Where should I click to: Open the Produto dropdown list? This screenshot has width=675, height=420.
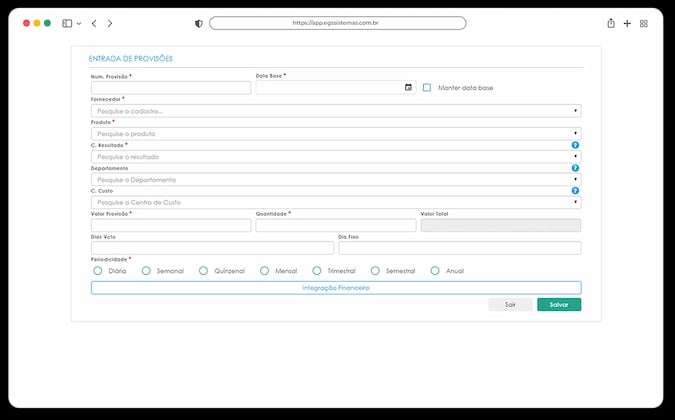point(336,134)
